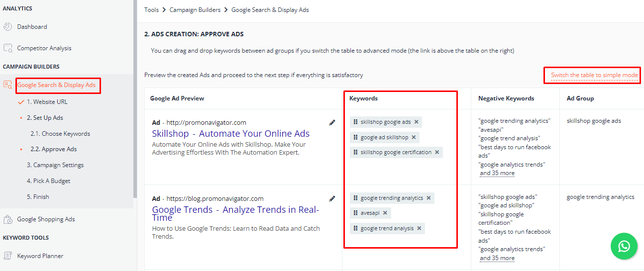Click ad URL 'http://promonavigator.com'

pyautogui.click(x=207, y=123)
